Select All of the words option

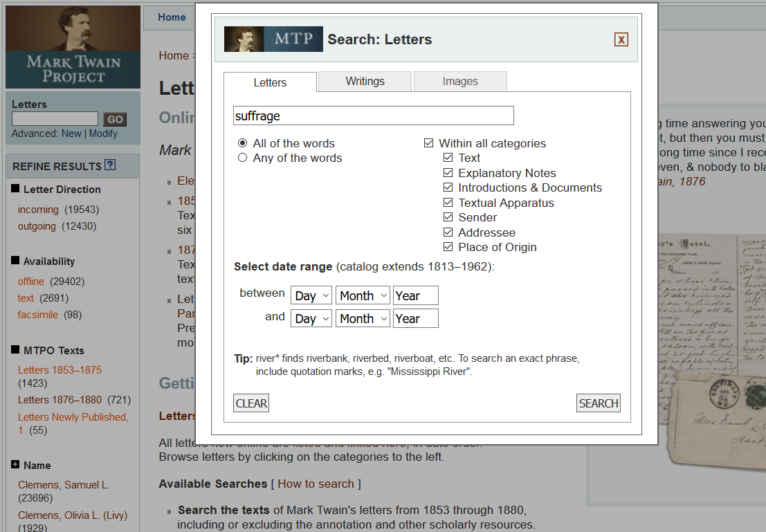coord(242,143)
